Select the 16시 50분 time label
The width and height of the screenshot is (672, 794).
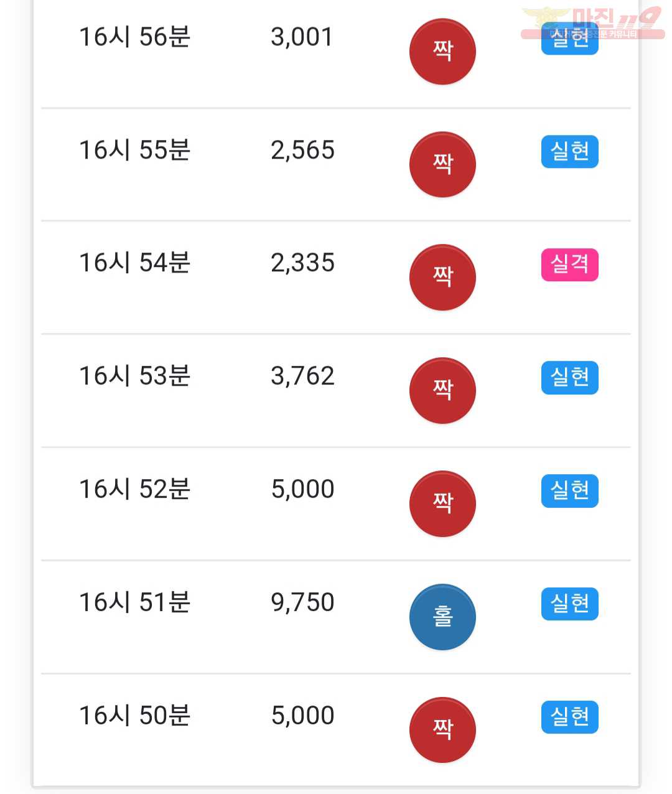[x=135, y=716]
